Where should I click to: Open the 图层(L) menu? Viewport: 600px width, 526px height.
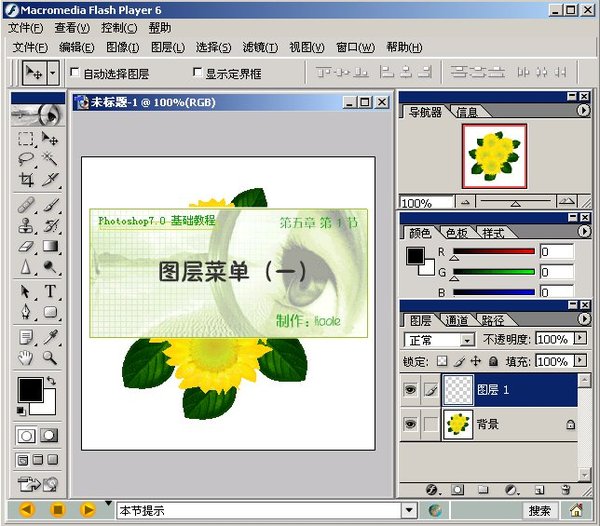click(168, 47)
